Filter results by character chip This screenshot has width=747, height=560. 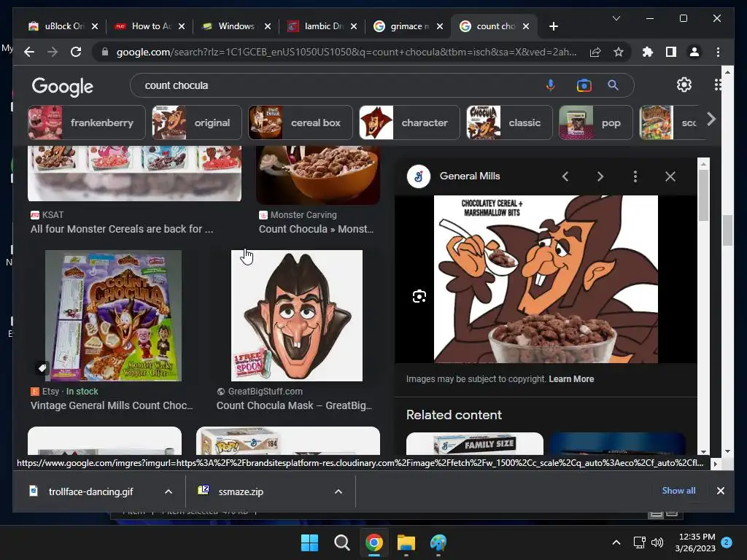[409, 122]
